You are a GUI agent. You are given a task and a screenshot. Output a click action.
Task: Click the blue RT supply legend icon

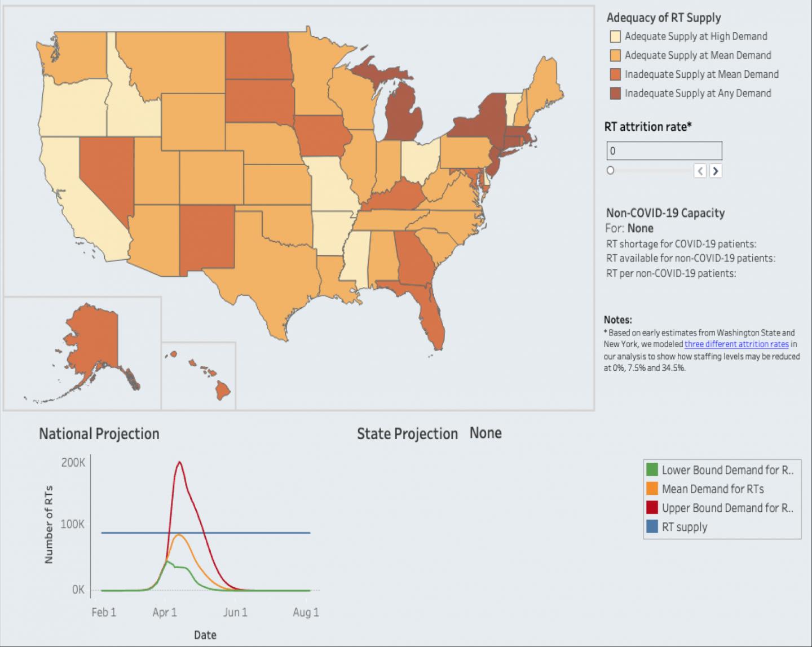pyautogui.click(x=652, y=526)
